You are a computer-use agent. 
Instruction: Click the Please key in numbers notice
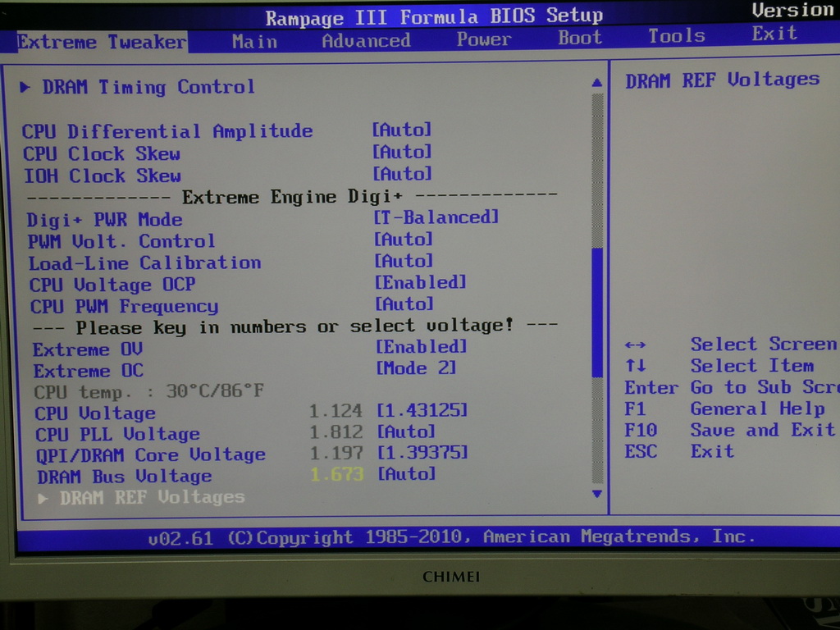[x=294, y=326]
